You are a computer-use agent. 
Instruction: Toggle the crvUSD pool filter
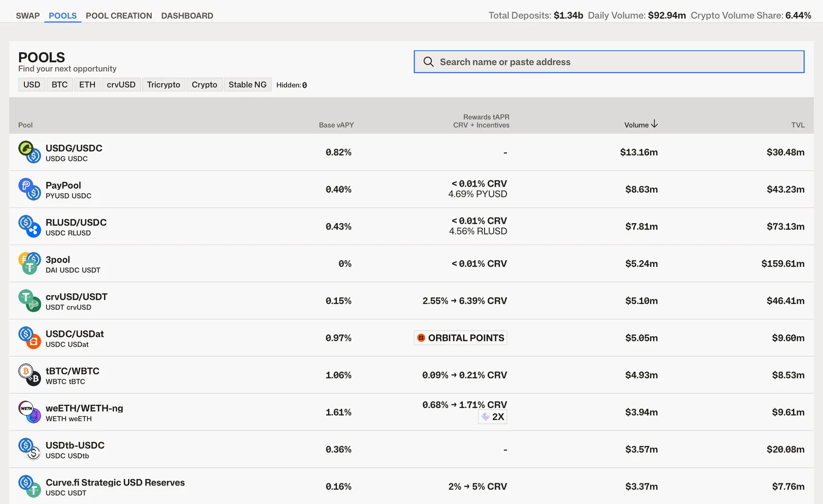pyautogui.click(x=121, y=84)
